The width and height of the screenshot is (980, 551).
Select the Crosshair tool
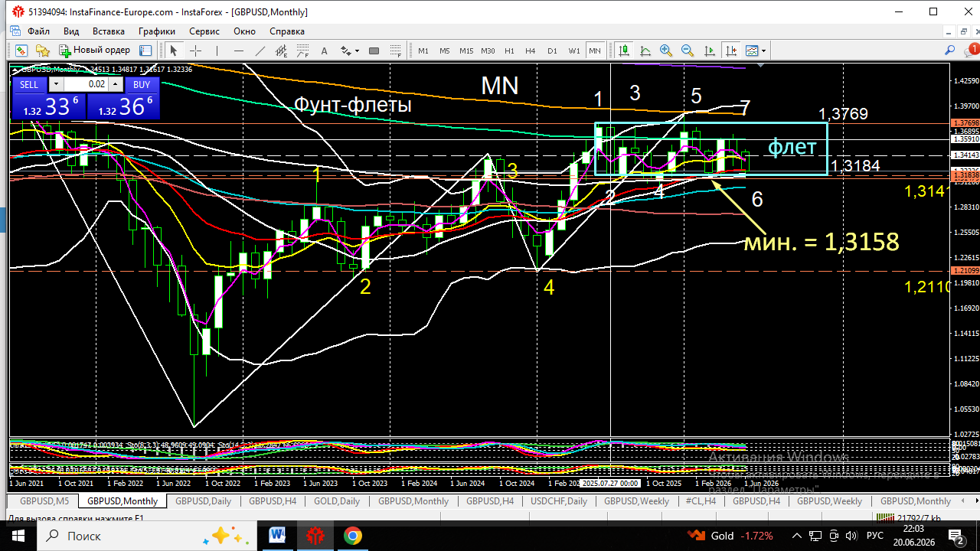195,51
